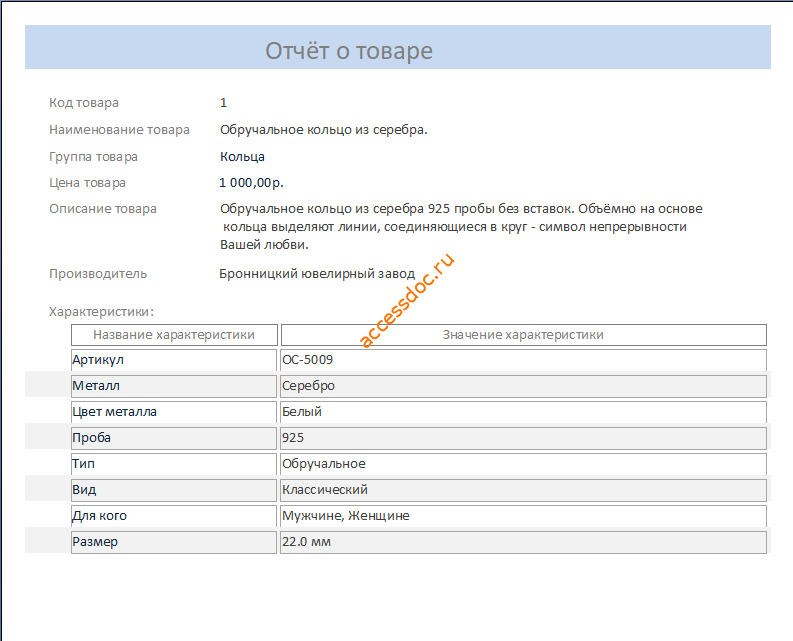This screenshot has width=793, height=641.
Task: Select the 'Цвет металла' cell
Action: pos(174,412)
